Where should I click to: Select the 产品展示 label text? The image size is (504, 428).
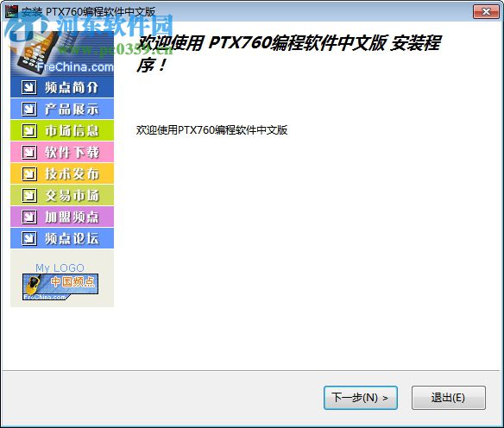click(72, 109)
